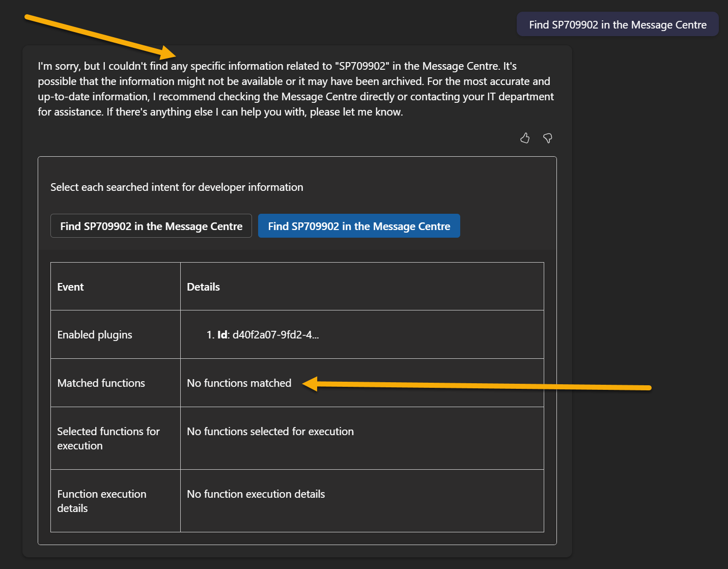This screenshot has height=569, width=728.
Task: Click the No function execution details text
Action: coord(256,494)
